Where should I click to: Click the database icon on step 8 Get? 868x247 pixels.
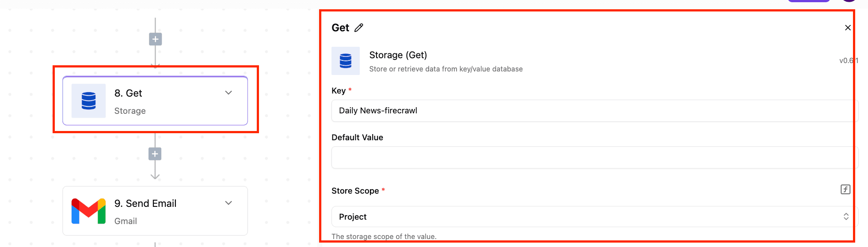89,101
